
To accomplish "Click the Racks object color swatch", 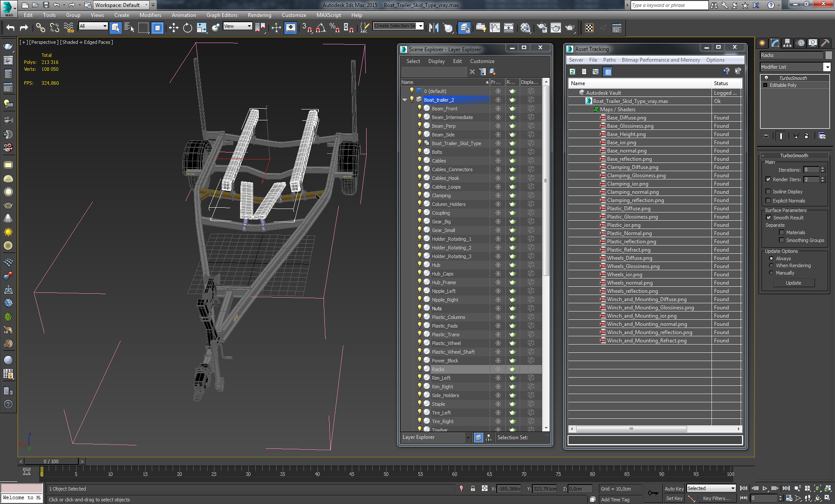I will click(x=828, y=55).
